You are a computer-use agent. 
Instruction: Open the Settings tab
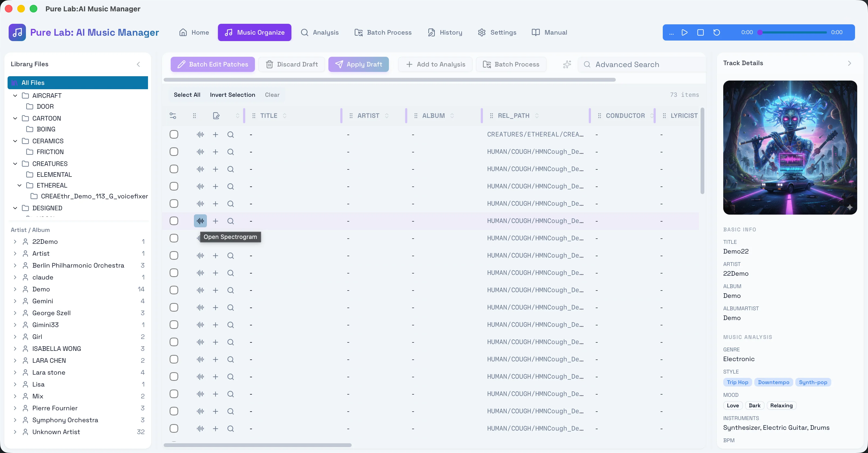pyautogui.click(x=497, y=32)
